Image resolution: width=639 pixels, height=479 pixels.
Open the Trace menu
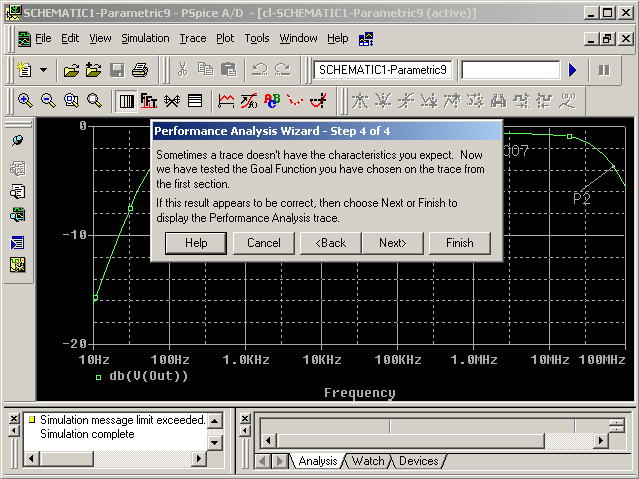(x=193, y=38)
